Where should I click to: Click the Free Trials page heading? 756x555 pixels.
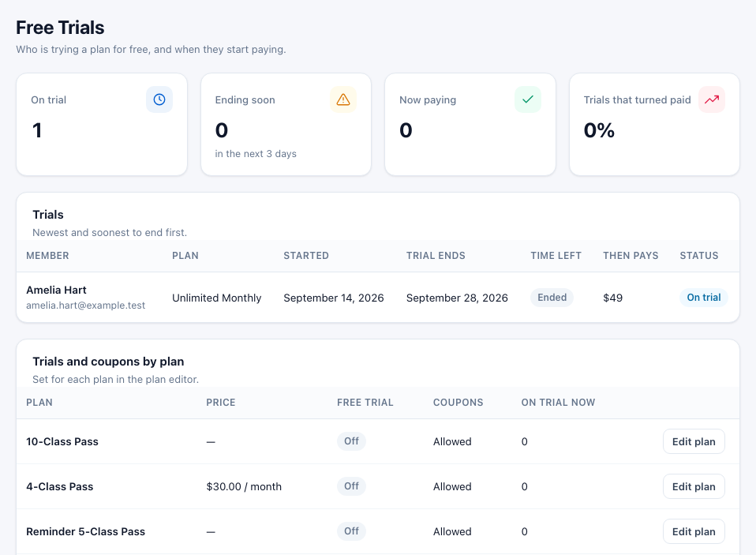[x=60, y=28]
